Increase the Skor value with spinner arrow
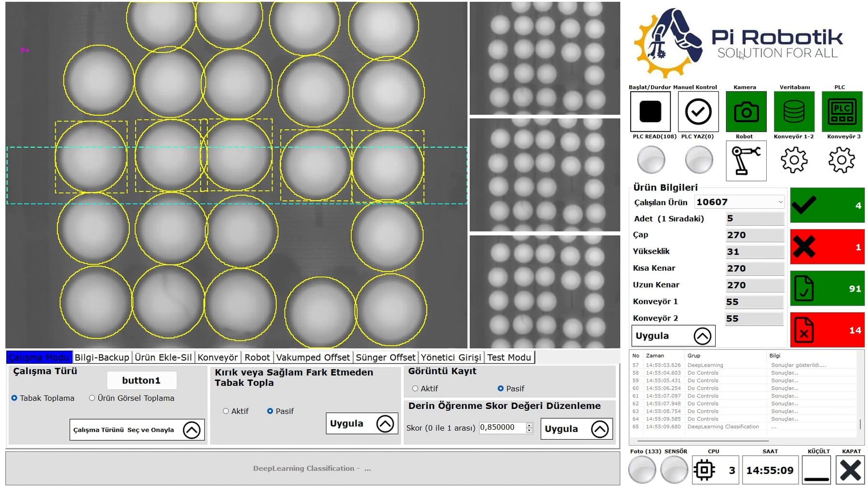868x488 pixels. 529,425
